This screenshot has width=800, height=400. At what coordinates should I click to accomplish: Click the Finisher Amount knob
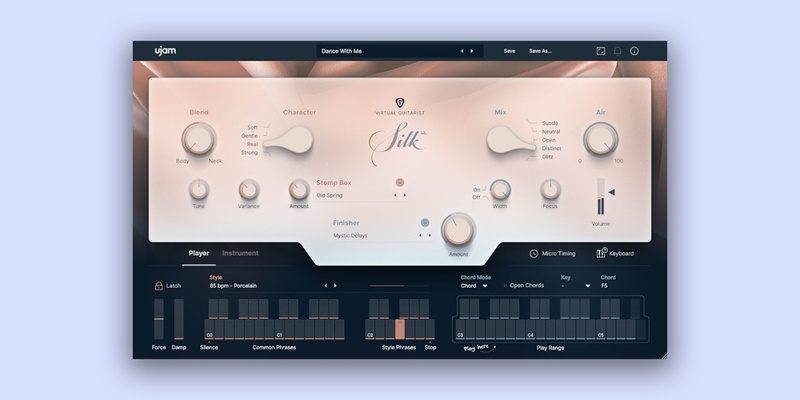click(x=458, y=230)
